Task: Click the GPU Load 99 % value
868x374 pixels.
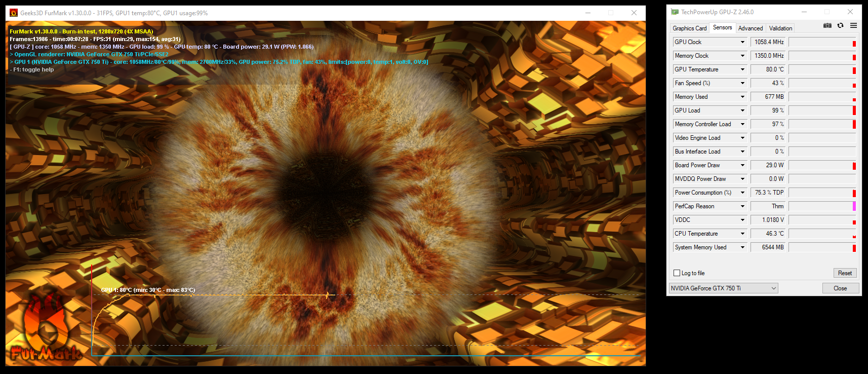Action: [x=768, y=110]
